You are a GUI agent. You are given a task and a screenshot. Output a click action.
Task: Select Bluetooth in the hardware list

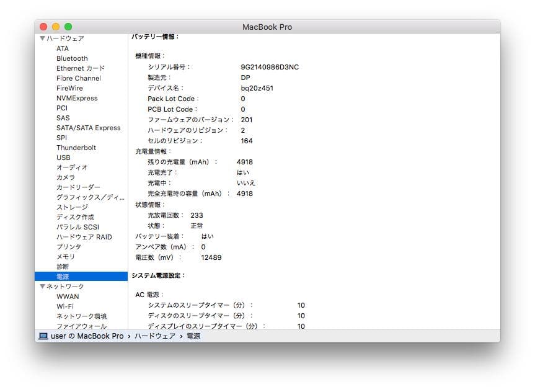coord(72,58)
